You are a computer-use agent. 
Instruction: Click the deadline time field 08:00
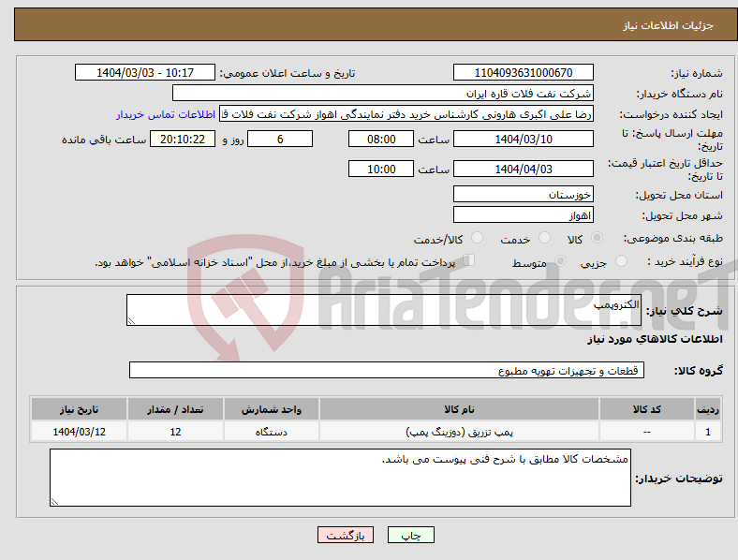[381, 140]
